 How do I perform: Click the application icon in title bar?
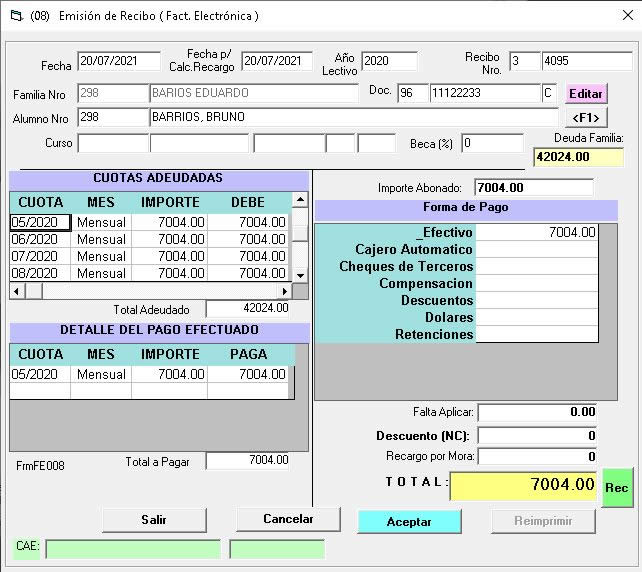click(13, 15)
